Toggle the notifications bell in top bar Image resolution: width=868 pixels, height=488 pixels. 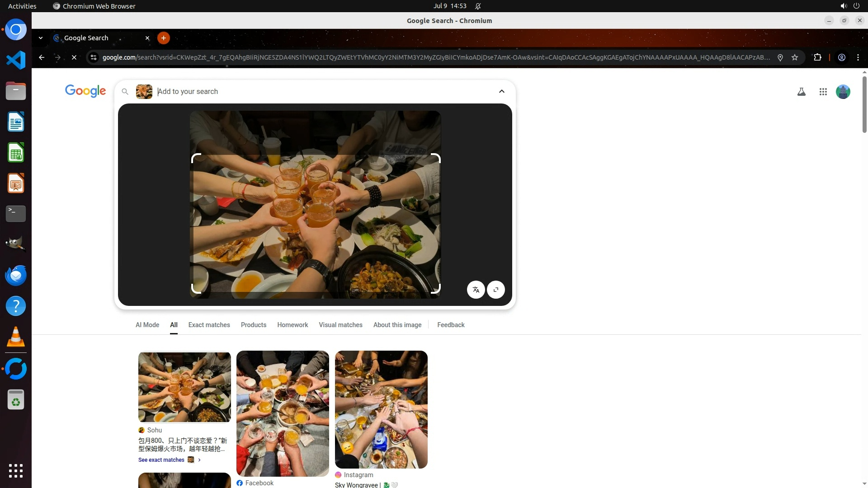(478, 6)
